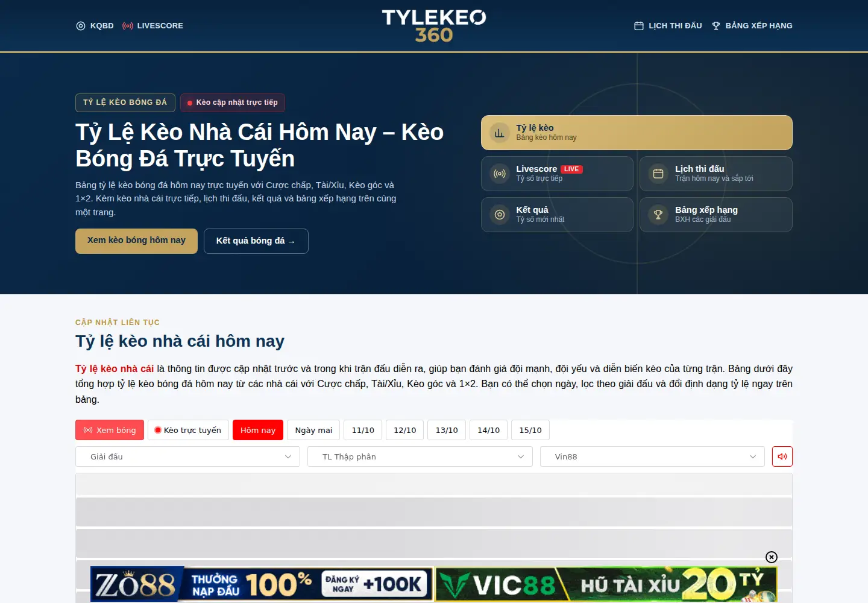The height and width of the screenshot is (603, 868).
Task: Select the Ngày mai date tab
Action: [x=313, y=430]
